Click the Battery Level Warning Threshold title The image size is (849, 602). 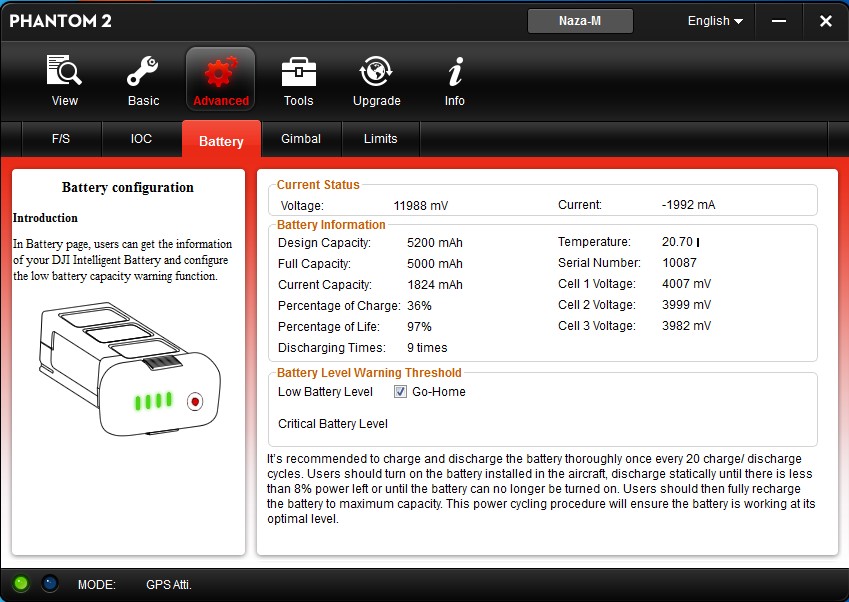pos(369,372)
